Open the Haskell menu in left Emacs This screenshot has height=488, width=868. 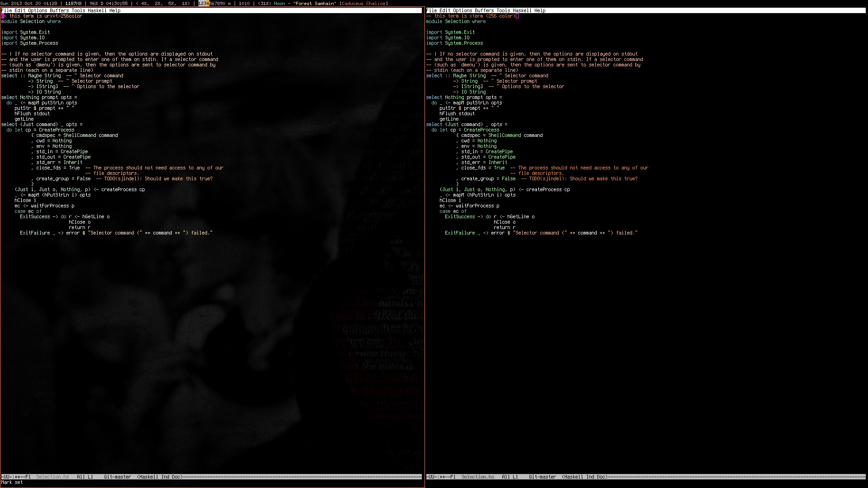coord(97,10)
